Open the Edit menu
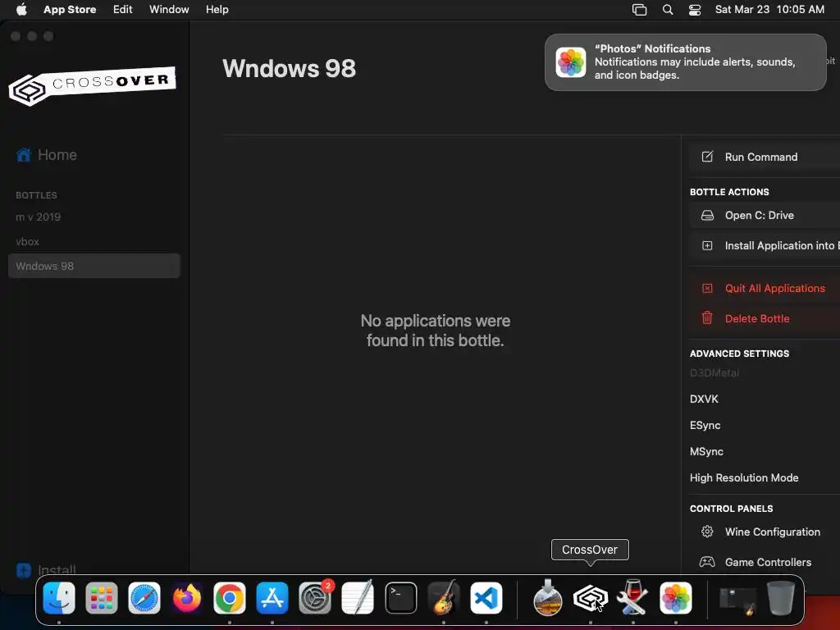 [x=123, y=10]
